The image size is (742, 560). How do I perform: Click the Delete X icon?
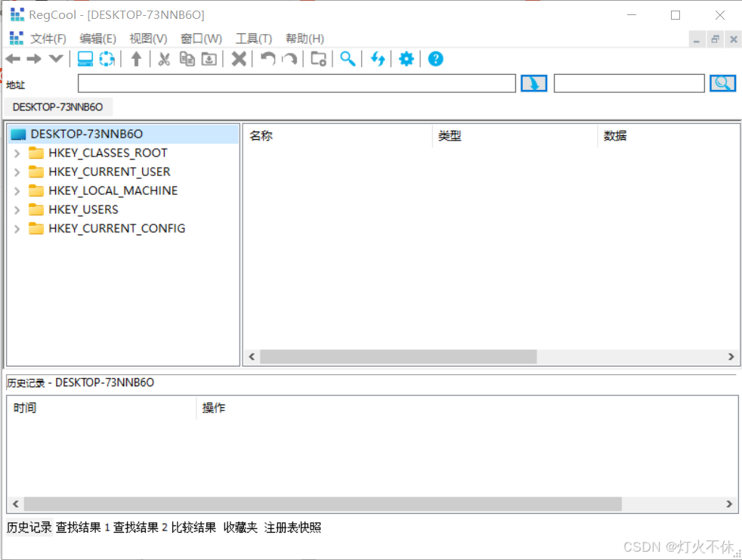(239, 59)
